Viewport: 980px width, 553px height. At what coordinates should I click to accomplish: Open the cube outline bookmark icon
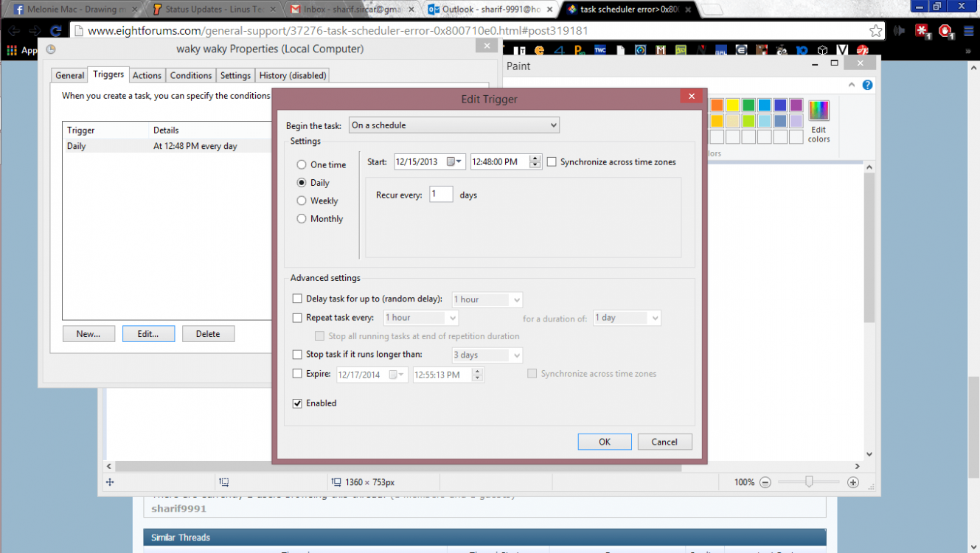tap(822, 50)
